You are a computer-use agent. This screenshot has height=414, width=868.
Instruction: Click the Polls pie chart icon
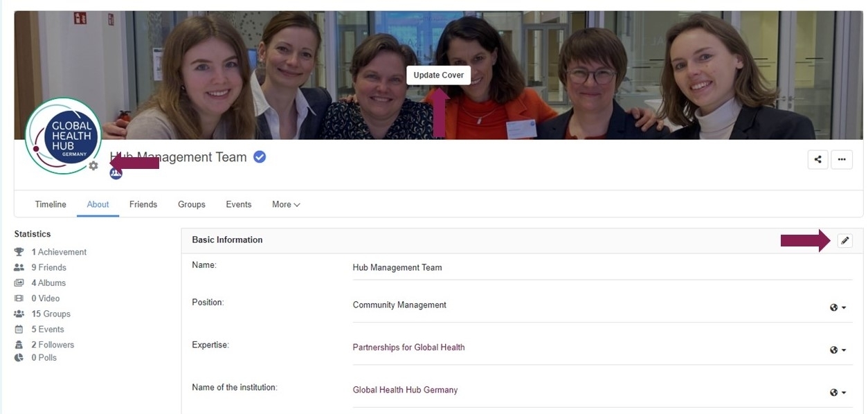tap(19, 358)
